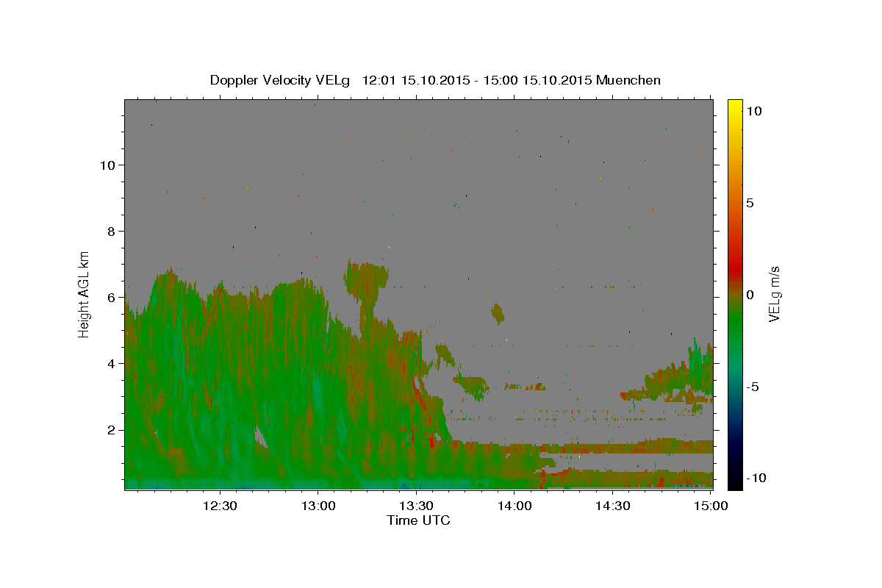Click the height label '2'

[x=110, y=429]
